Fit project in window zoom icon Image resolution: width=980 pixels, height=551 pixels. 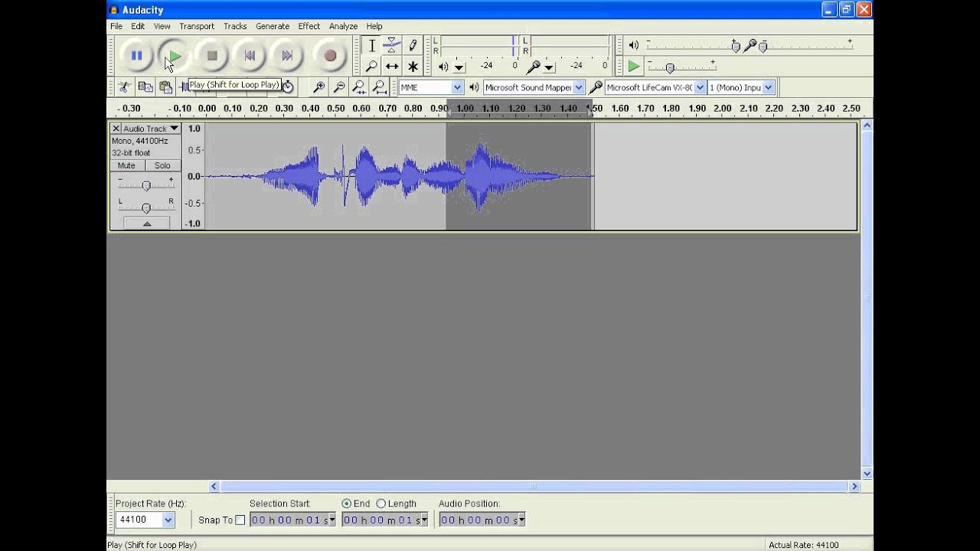click(379, 87)
